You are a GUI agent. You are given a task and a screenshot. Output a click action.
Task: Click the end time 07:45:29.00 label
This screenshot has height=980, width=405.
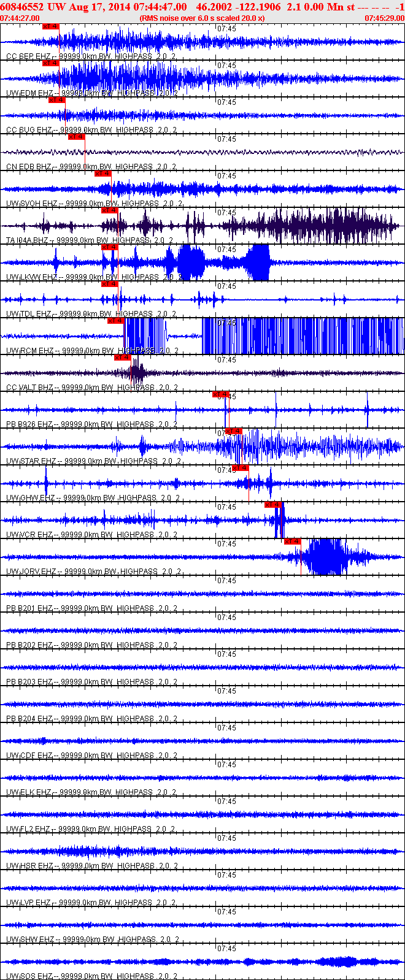click(384, 18)
